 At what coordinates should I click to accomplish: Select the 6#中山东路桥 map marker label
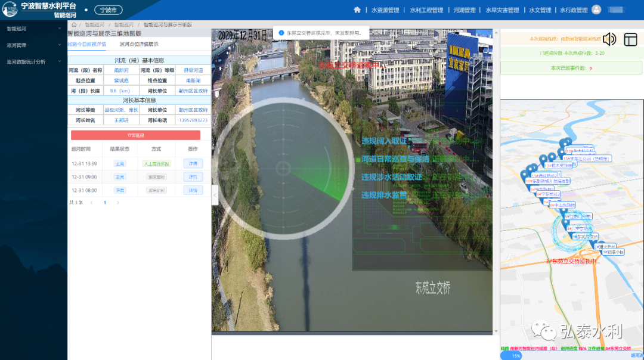562,205
